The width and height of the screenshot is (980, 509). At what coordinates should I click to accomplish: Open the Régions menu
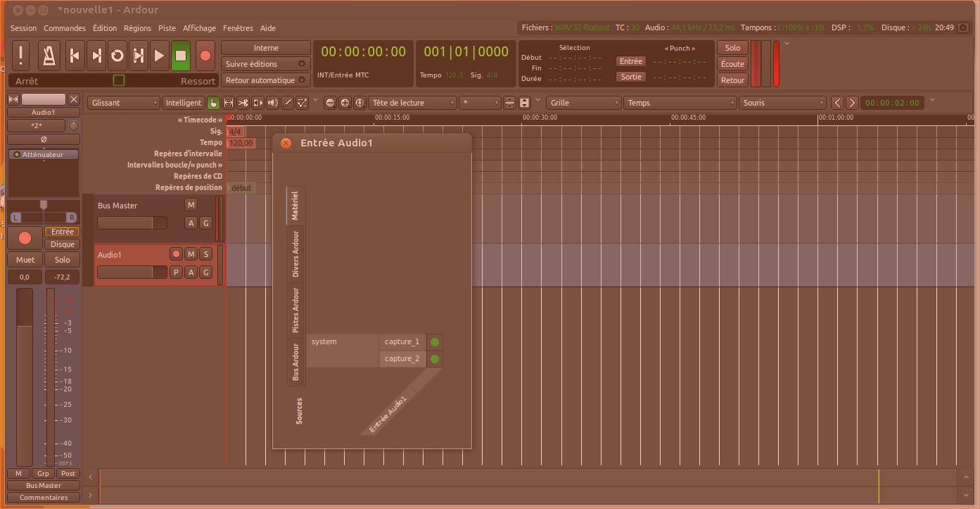click(x=137, y=28)
